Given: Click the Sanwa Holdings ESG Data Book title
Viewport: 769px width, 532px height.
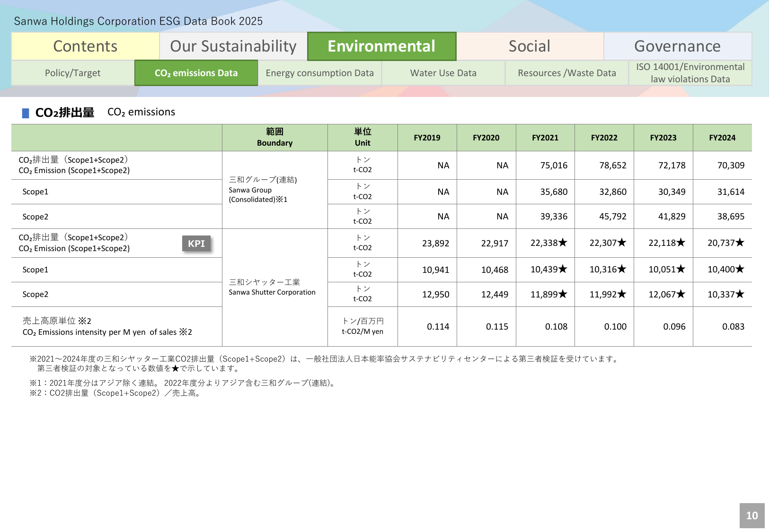Looking at the screenshot, I should pos(138,21).
